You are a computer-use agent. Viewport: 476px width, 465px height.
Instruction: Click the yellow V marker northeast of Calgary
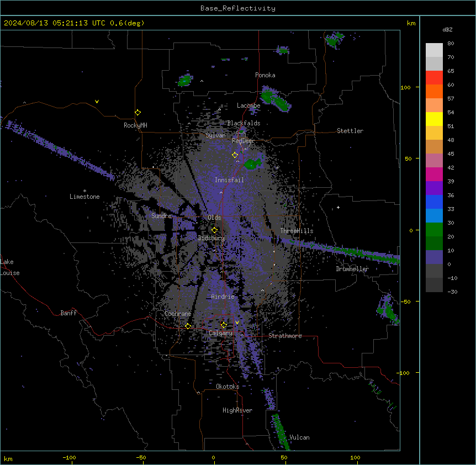pos(237,323)
